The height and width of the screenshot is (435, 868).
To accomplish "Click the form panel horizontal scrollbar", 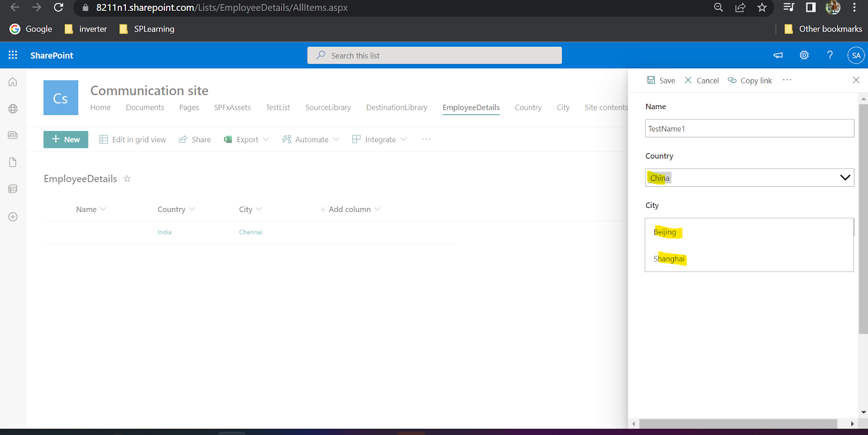I will (x=738, y=424).
